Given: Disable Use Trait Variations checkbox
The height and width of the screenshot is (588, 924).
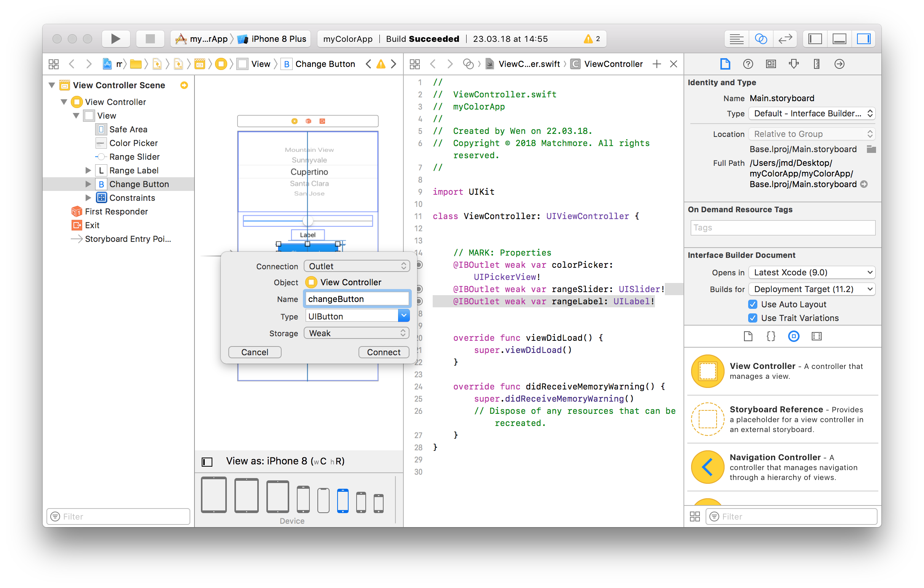Looking at the screenshot, I should (752, 318).
